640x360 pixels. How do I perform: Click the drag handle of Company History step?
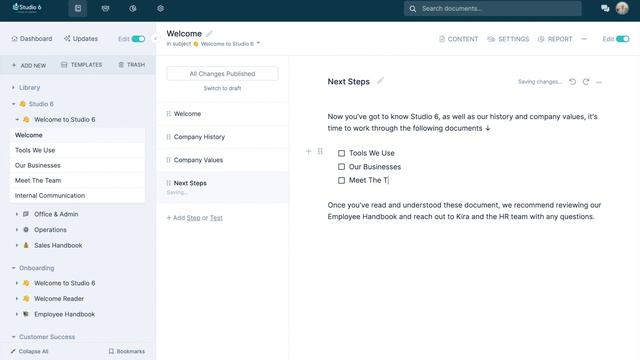(x=169, y=137)
